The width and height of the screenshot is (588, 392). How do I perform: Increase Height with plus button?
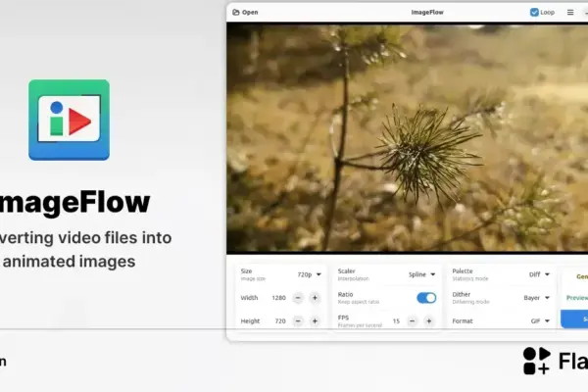coord(315,321)
